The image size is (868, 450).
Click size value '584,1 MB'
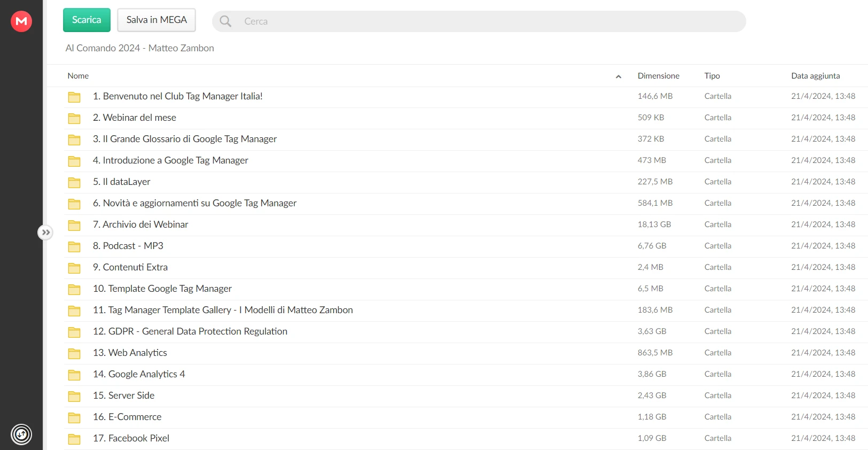point(655,203)
